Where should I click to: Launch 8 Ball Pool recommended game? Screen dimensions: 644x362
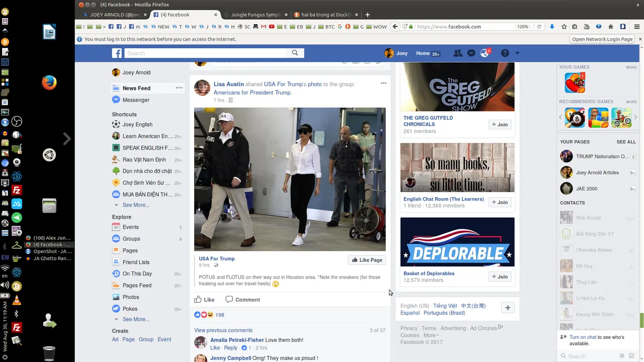(x=575, y=118)
